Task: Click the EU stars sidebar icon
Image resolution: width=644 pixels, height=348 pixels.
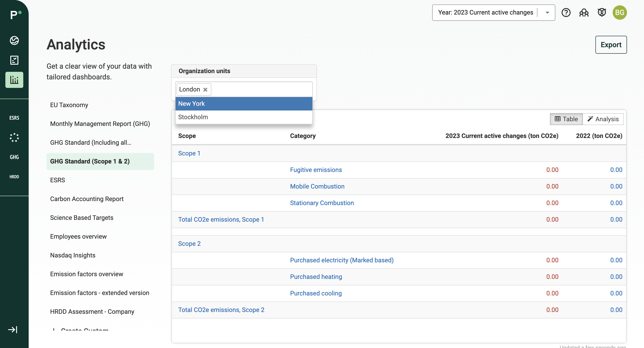Action: coord(14,137)
